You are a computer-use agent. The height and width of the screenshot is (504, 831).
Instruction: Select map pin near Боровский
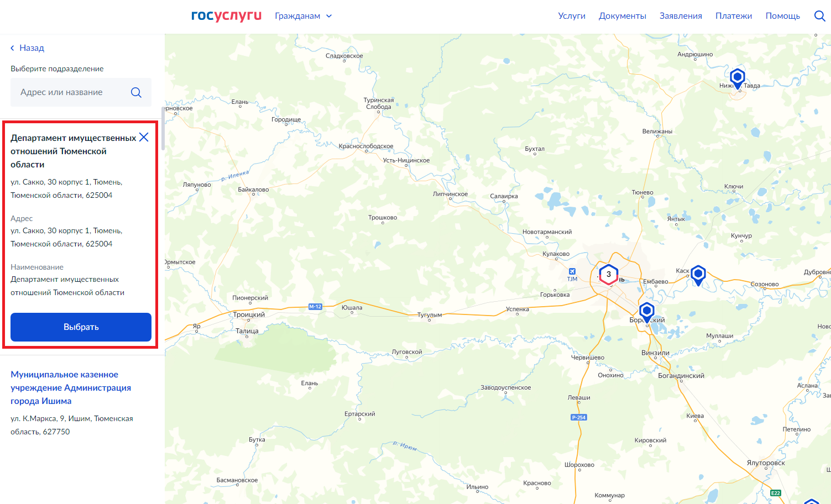click(647, 312)
